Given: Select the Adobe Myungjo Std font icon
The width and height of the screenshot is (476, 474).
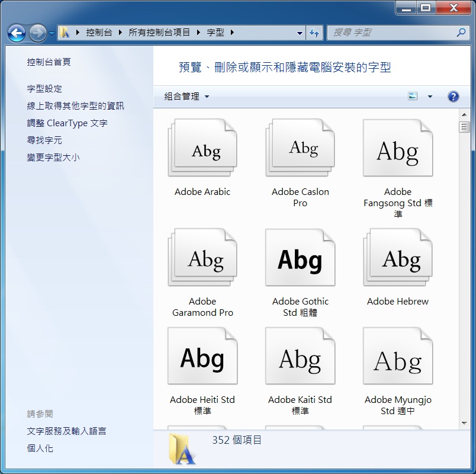Looking at the screenshot, I should 398,356.
